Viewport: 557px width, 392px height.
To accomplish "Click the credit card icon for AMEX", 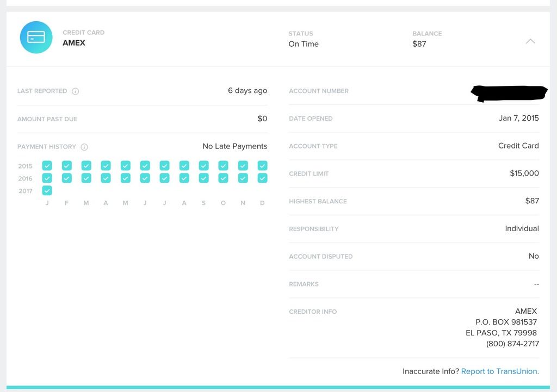I will coord(36,38).
